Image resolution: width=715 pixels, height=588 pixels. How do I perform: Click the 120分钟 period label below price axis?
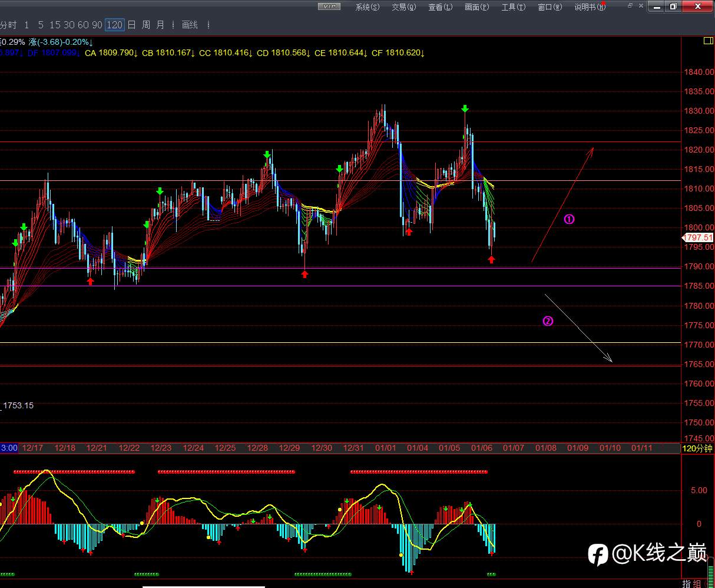697,448
